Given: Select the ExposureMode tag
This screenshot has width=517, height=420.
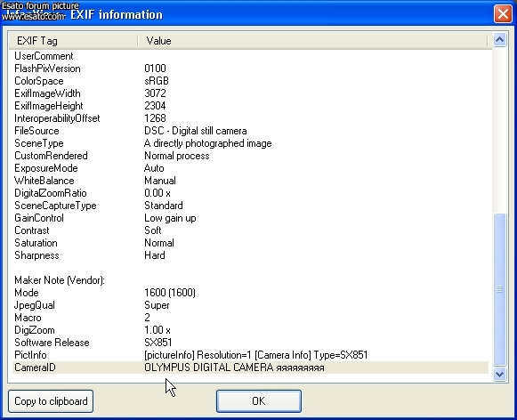Looking at the screenshot, I should [x=46, y=168].
